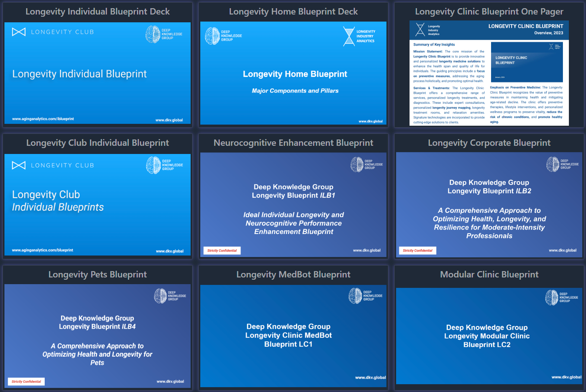The image size is (586, 392).
Task: Click the bowtie logo on Longevity Club Individual Blueprints slide
Action: 19,165
